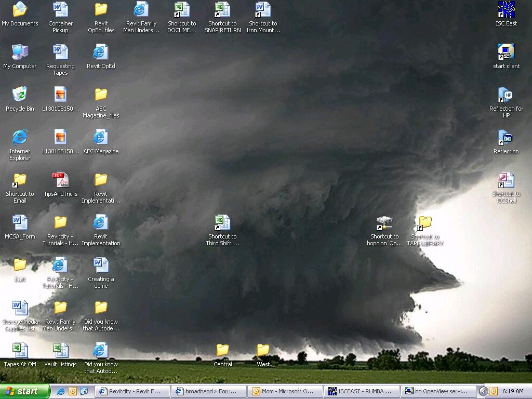Viewport: 532px width, 399px height.
Task: Switch to Mom - Microsoft O... taskbar window
Action: pos(285,391)
